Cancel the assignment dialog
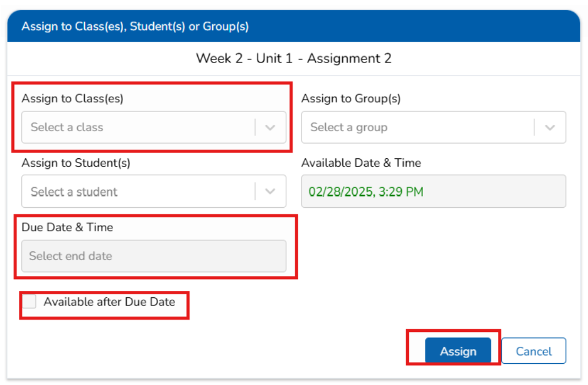The width and height of the screenshot is (588, 385). [x=533, y=351]
